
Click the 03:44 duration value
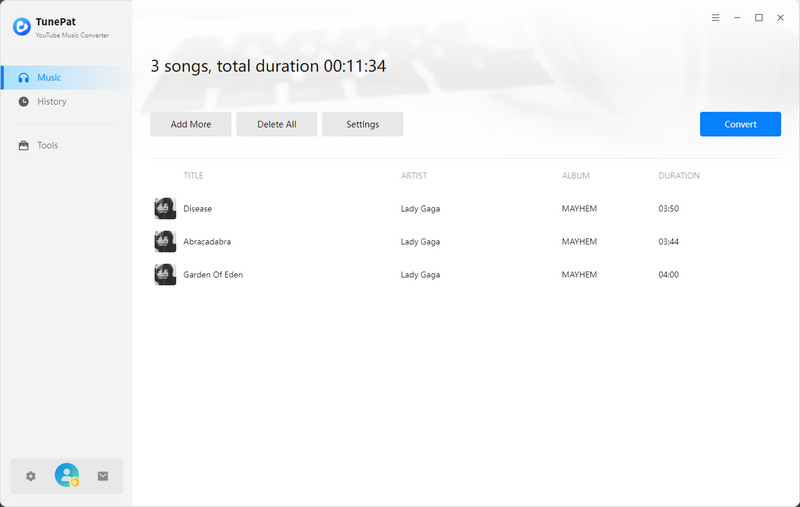point(668,242)
